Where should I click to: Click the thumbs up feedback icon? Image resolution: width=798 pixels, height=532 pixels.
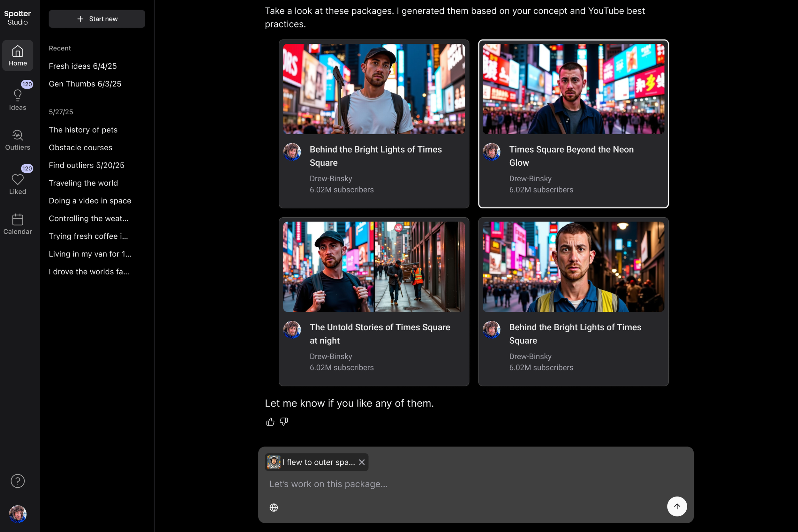tap(270, 422)
